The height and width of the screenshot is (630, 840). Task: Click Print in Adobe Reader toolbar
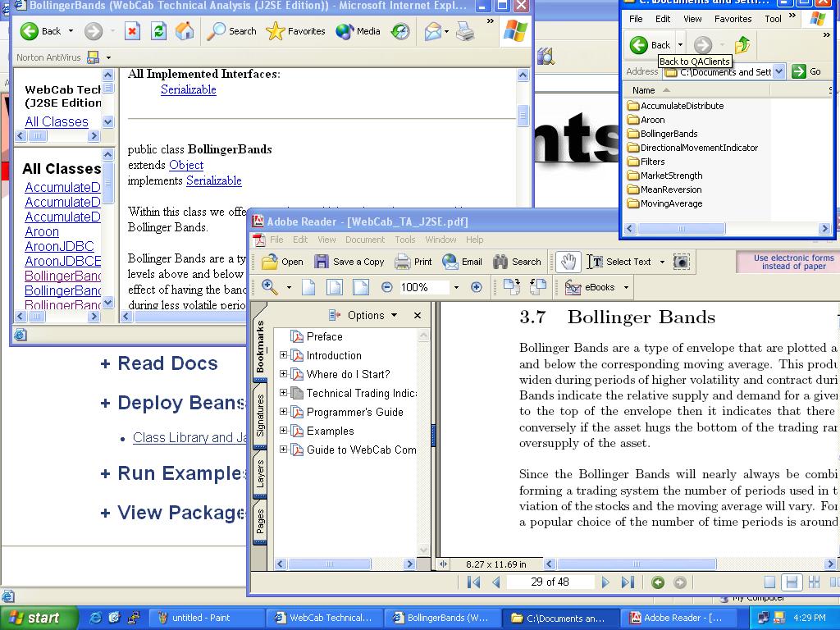[413, 262]
